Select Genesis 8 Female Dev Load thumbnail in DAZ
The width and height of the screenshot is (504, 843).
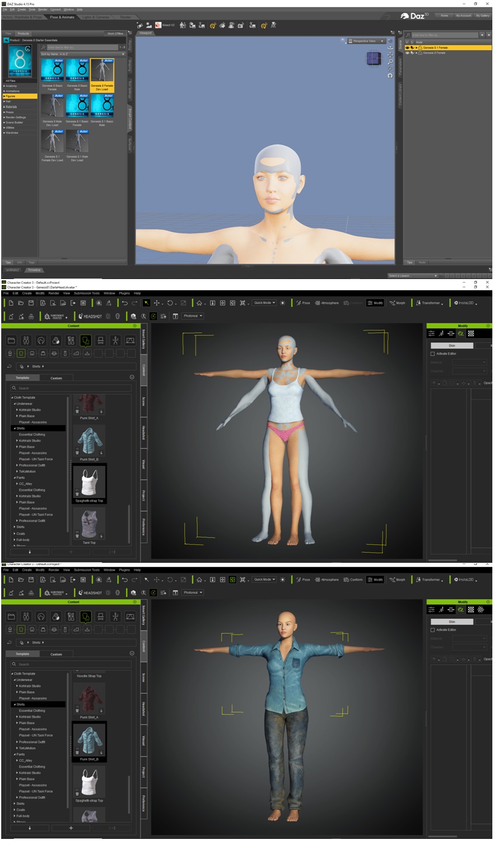click(102, 75)
